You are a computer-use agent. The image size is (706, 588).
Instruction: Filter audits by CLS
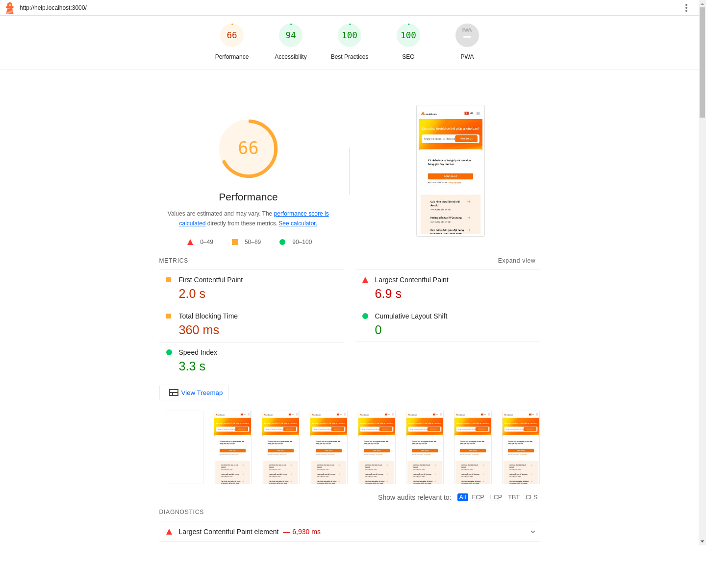[x=531, y=497]
